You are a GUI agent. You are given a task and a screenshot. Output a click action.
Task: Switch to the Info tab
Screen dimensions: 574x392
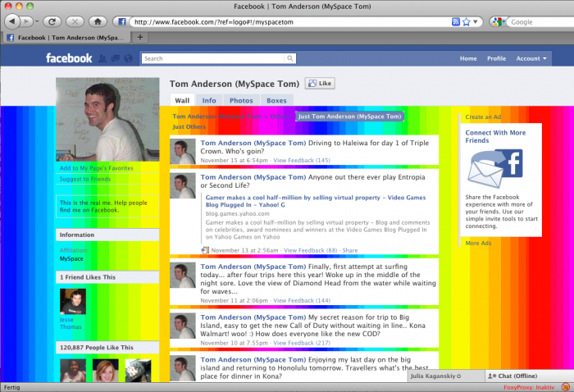(209, 100)
